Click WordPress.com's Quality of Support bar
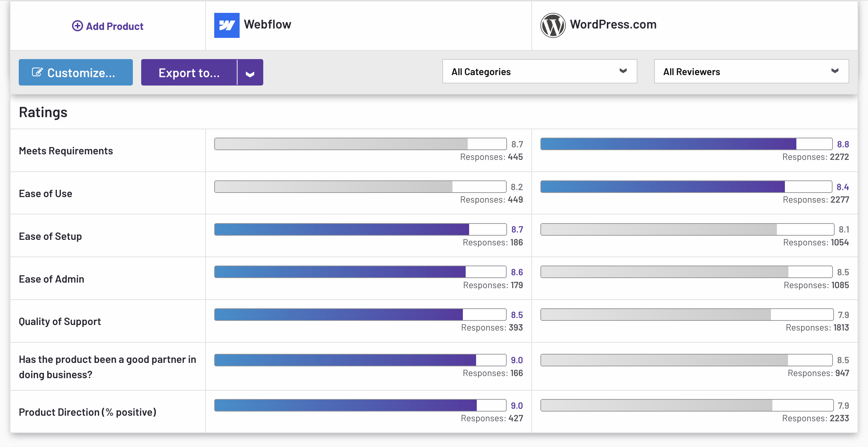The height and width of the screenshot is (447, 868). pos(686,315)
